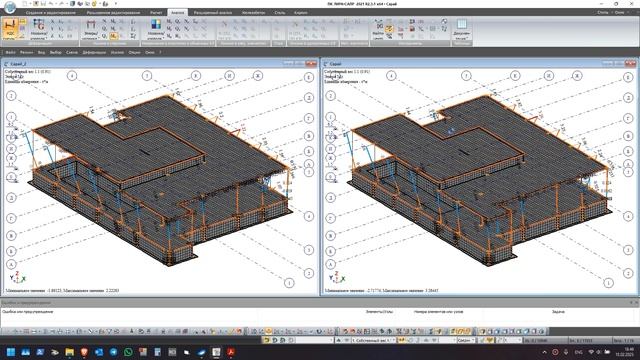Show Nx plate membrane stress mosaic
Viewport: 640px width, 360px height.
[187, 22]
